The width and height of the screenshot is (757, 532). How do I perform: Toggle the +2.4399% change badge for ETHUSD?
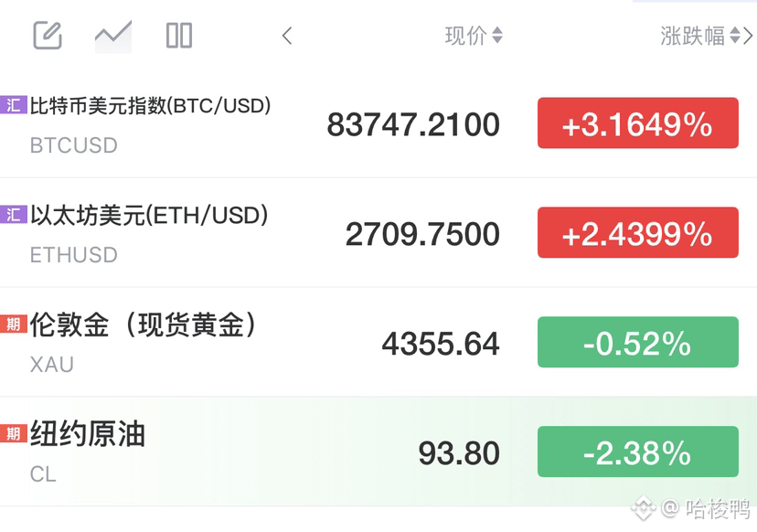coord(638,233)
